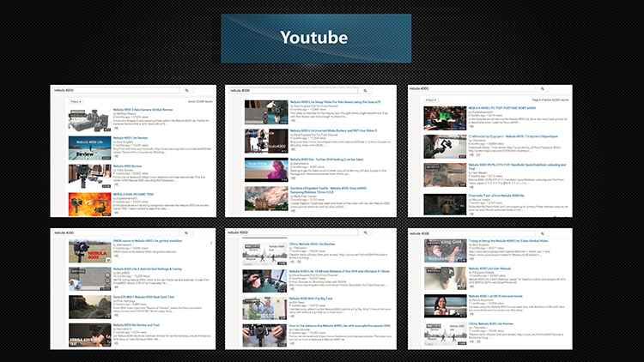Open 'How to the balance the Nebula 4000 Lite' title
644x362 pixels.
[339, 326]
